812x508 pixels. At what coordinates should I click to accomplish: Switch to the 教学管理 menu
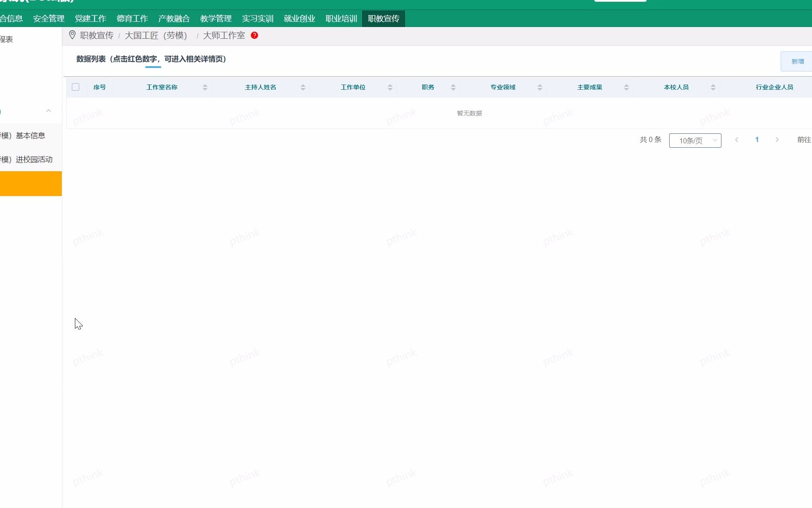216,18
